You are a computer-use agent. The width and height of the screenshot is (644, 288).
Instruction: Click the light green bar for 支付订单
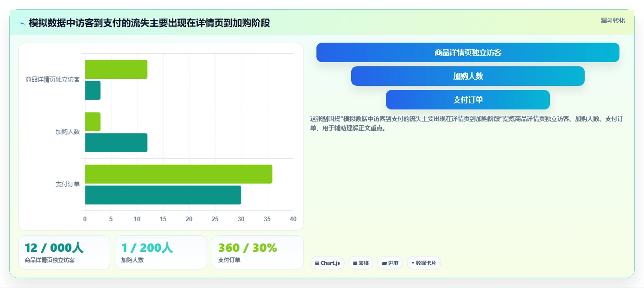point(178,174)
